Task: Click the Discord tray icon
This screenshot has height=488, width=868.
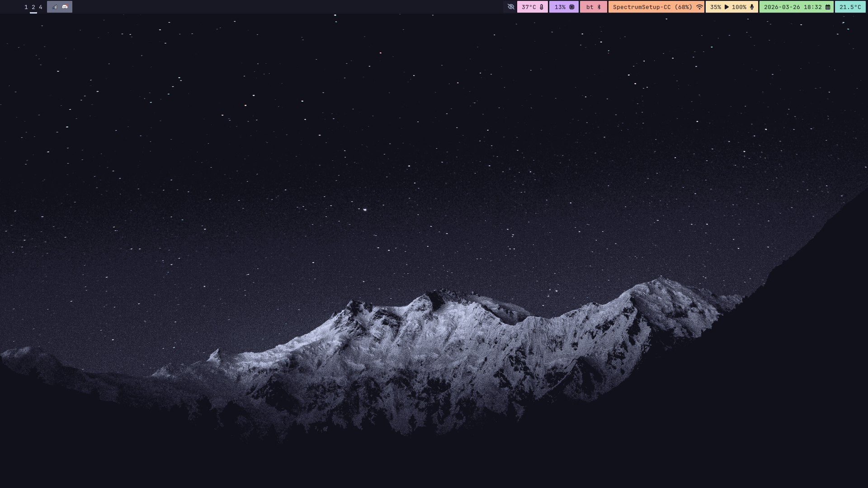Action: [x=65, y=7]
